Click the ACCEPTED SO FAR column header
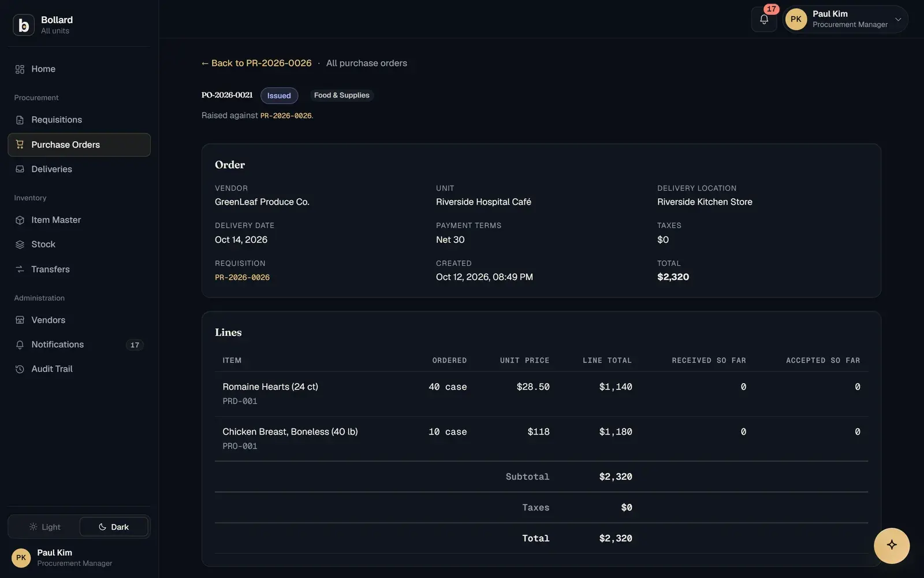 [823, 361]
